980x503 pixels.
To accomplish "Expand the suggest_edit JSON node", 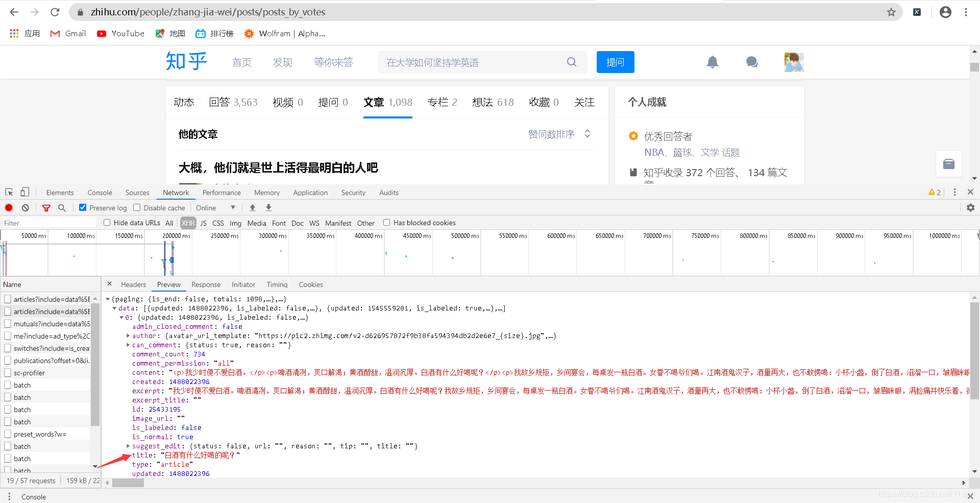I will (128, 446).
